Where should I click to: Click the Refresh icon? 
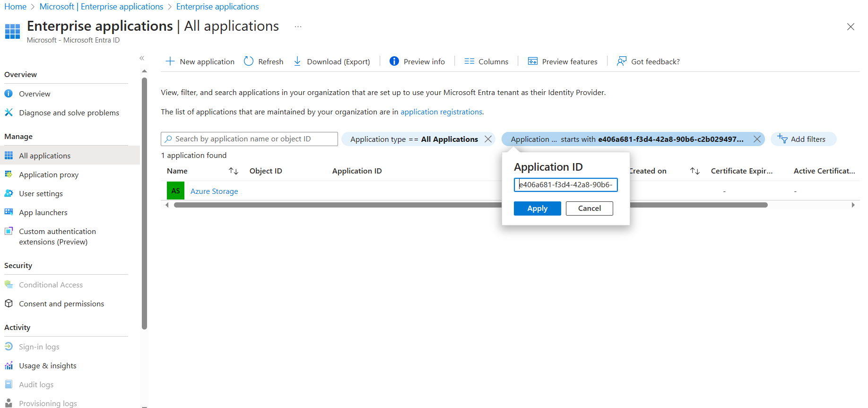click(249, 61)
